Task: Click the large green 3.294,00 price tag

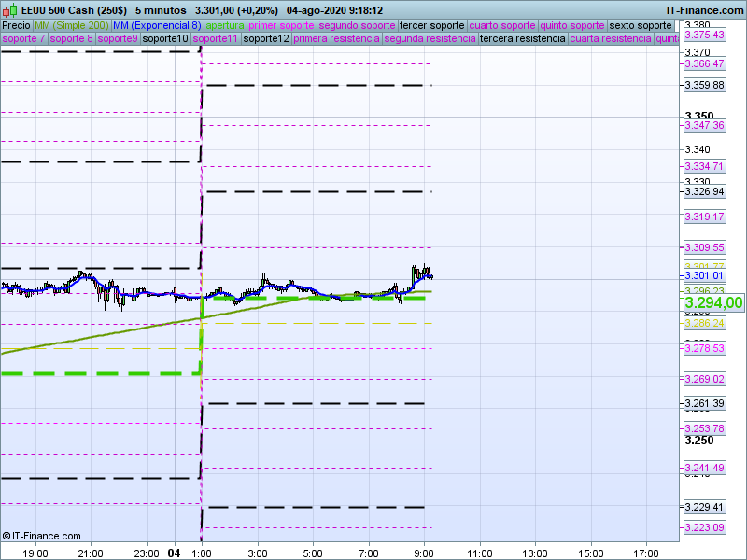Action: coord(713,302)
